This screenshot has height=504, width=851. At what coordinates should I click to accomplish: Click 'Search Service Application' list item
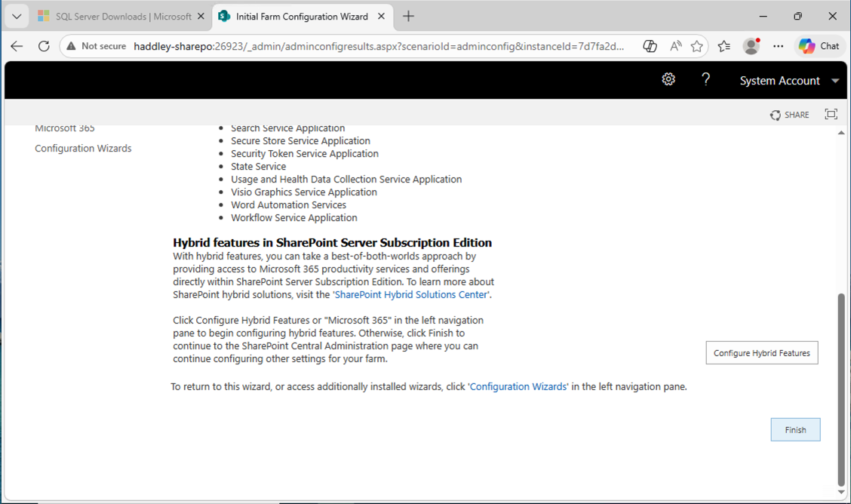[287, 129]
